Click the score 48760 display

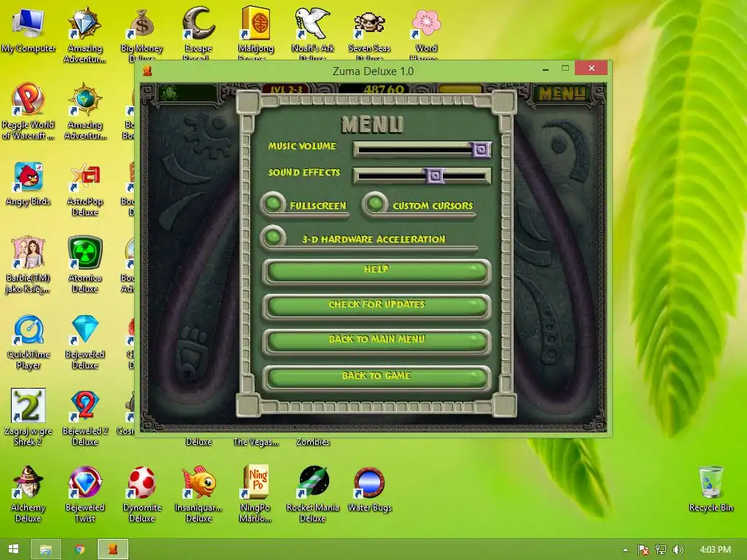point(384,89)
